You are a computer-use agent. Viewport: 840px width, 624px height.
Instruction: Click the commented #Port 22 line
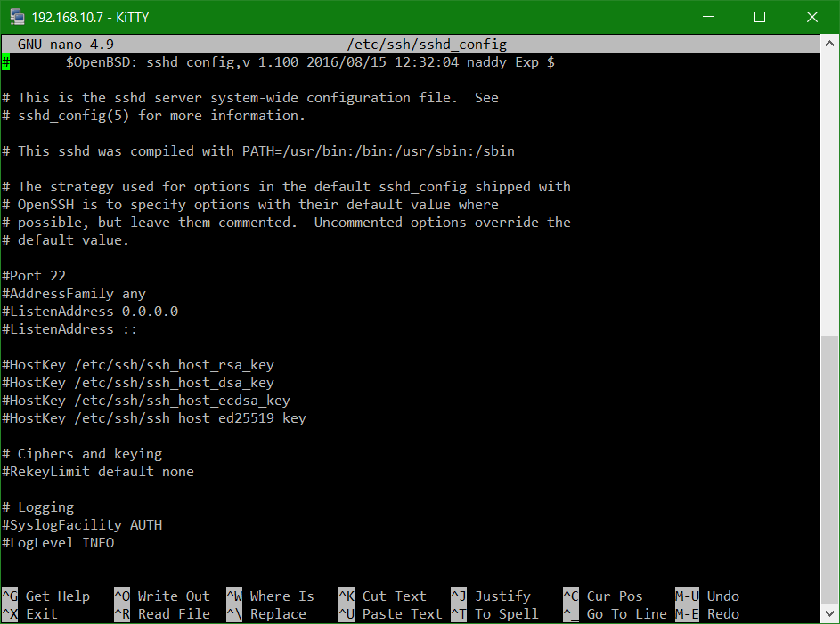point(34,275)
